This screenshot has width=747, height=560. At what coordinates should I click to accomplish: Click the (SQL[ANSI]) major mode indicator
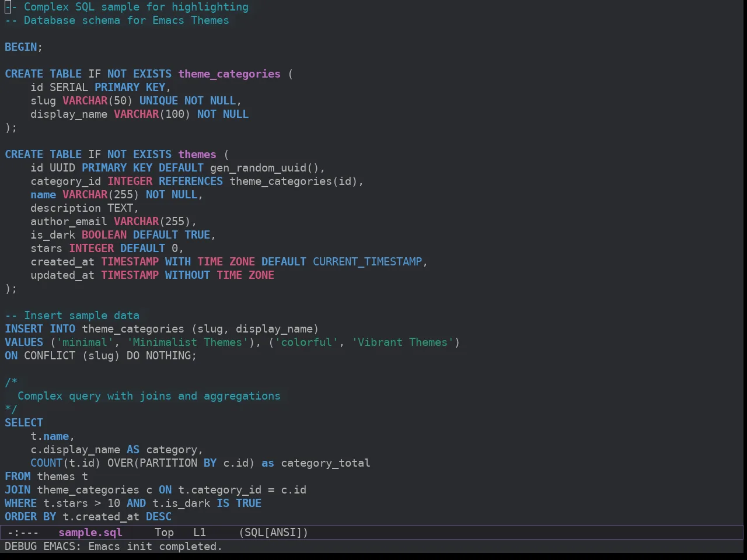pos(274,533)
